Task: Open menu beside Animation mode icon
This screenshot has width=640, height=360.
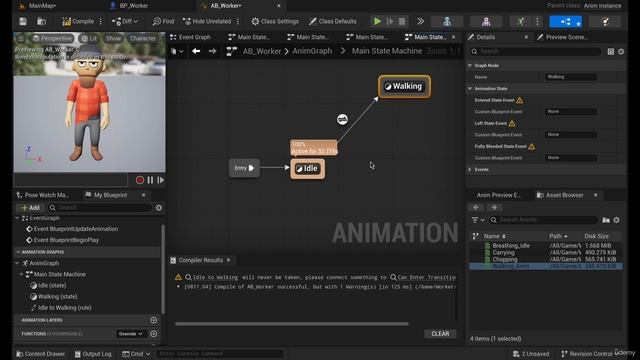Action: [538, 22]
